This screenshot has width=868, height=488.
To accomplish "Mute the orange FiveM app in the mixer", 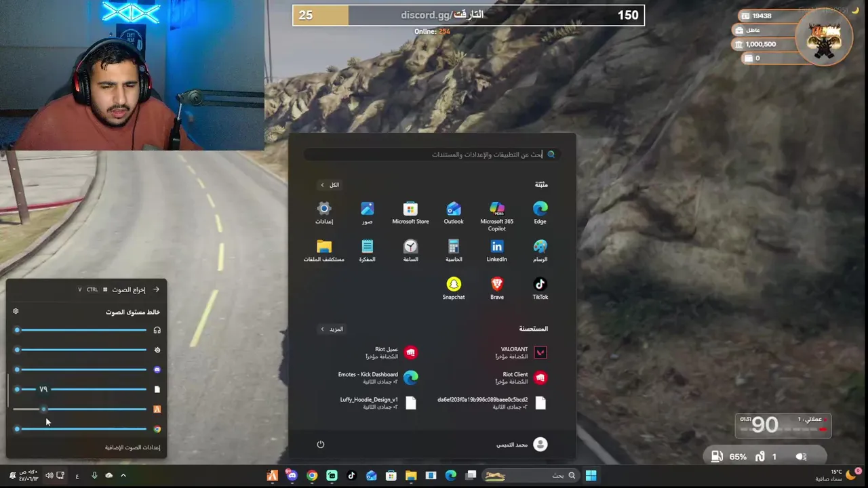I will coord(157,409).
